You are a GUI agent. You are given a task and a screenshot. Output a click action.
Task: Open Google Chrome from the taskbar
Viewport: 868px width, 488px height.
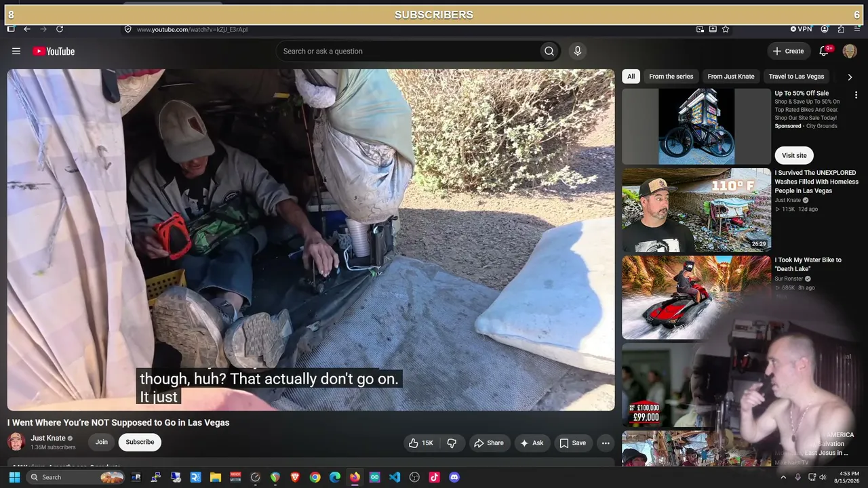point(315,477)
